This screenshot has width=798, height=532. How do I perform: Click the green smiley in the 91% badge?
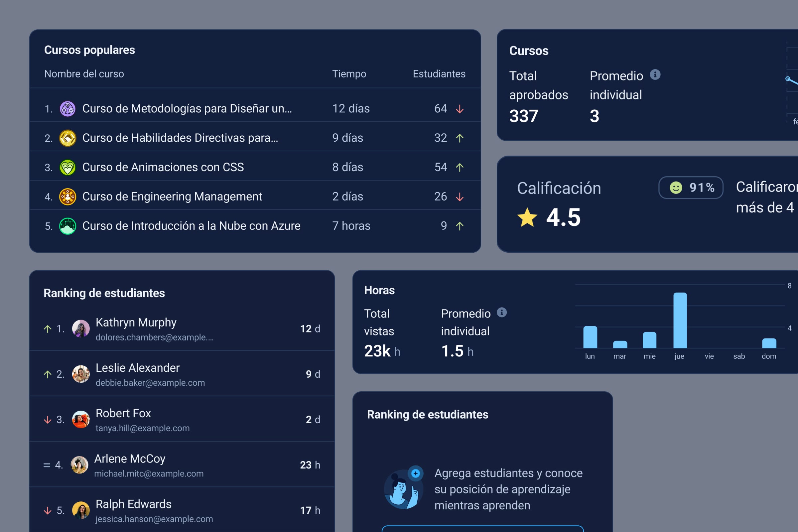point(676,188)
